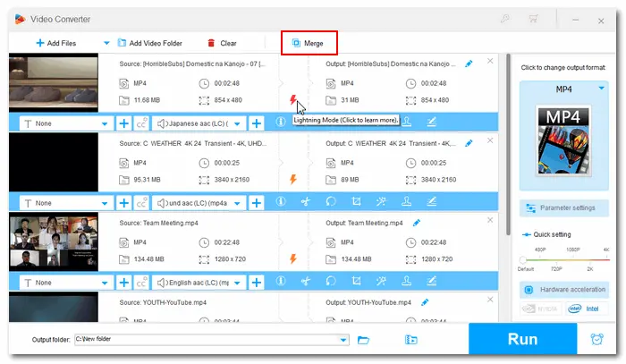
Task: Open the alarm clock scheduler icon
Action: (x=596, y=339)
